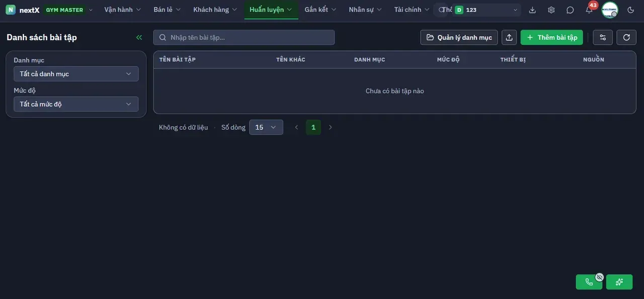Open the Nhân sự menu
644x299 pixels.
point(365,10)
